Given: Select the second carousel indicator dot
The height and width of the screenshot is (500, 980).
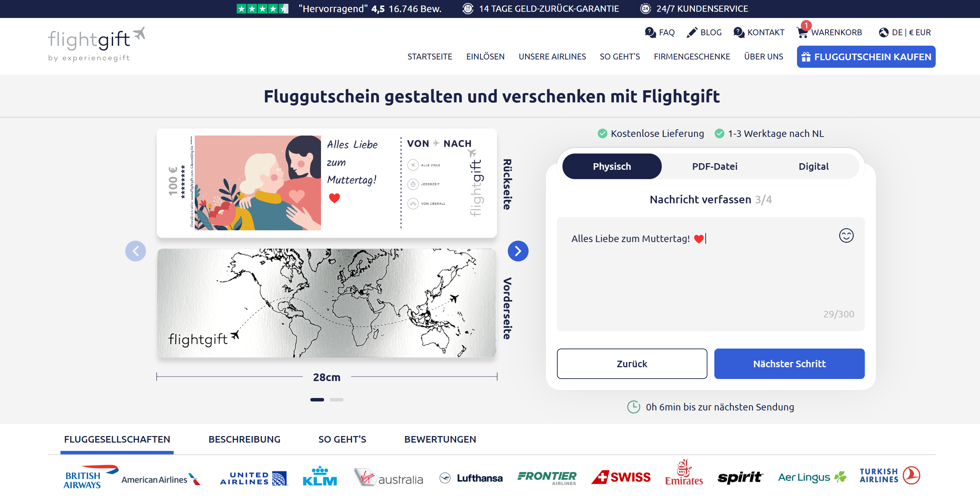Looking at the screenshot, I should tap(336, 400).
